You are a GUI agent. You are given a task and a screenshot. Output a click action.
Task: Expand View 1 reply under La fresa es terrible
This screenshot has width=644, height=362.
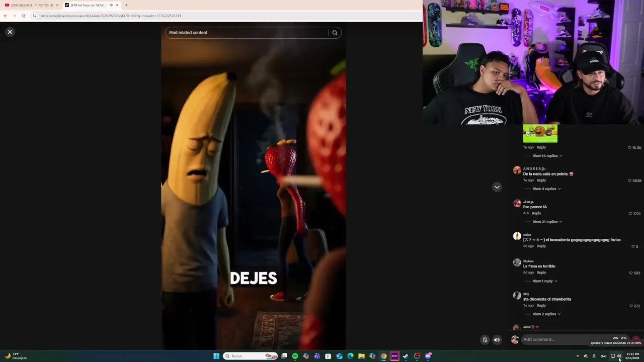(x=545, y=281)
